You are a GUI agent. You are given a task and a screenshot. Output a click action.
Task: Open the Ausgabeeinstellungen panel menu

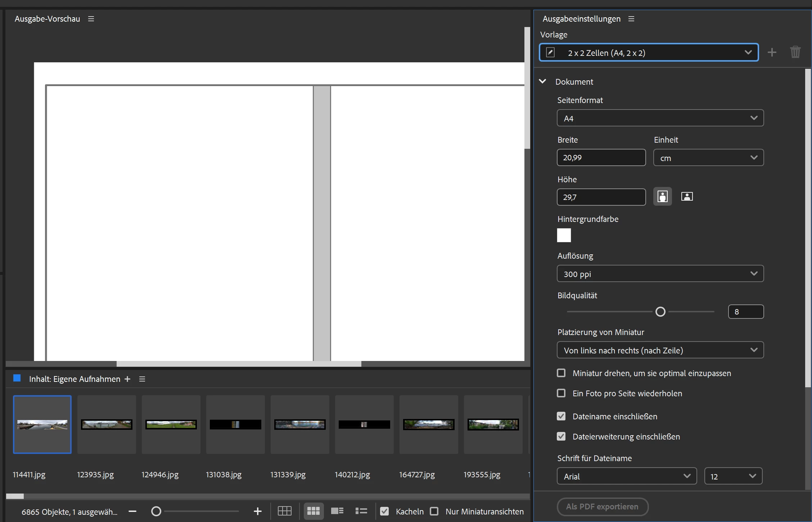tap(631, 19)
